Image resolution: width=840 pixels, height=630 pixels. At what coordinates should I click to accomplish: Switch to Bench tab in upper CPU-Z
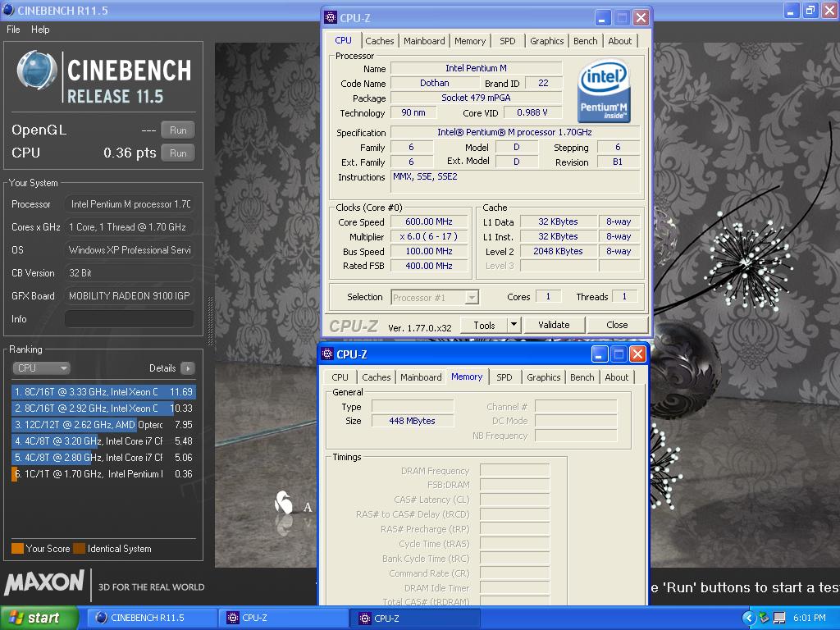585,41
